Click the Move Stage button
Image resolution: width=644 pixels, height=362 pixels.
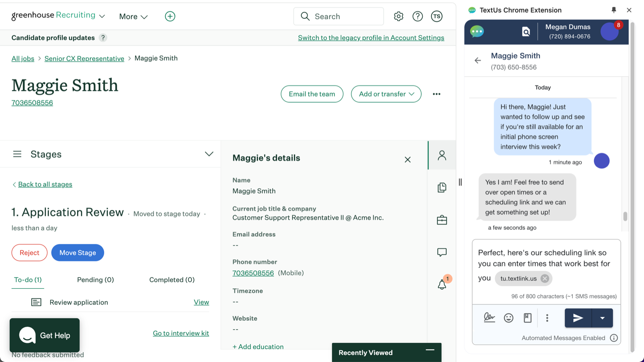pyautogui.click(x=77, y=253)
